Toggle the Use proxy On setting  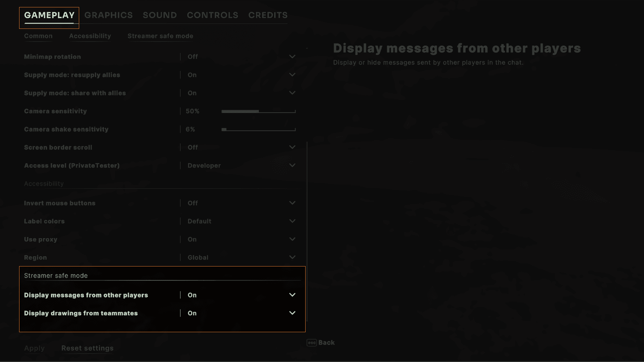(x=192, y=239)
